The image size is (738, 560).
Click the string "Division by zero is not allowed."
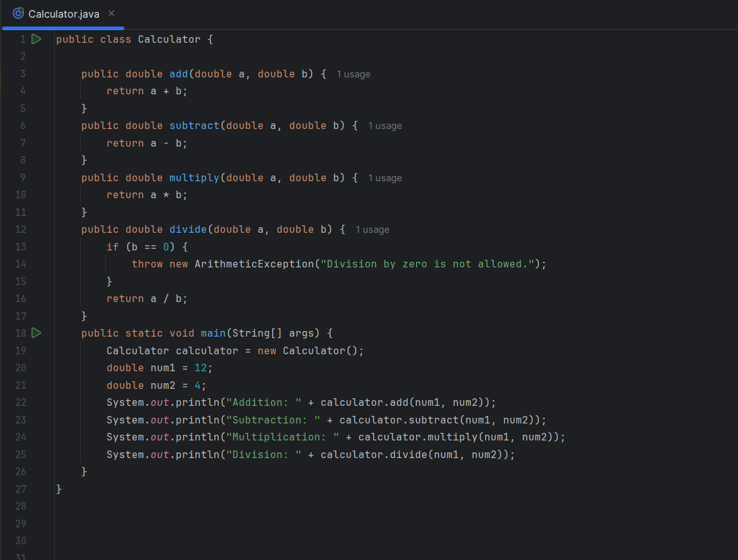[x=428, y=264]
